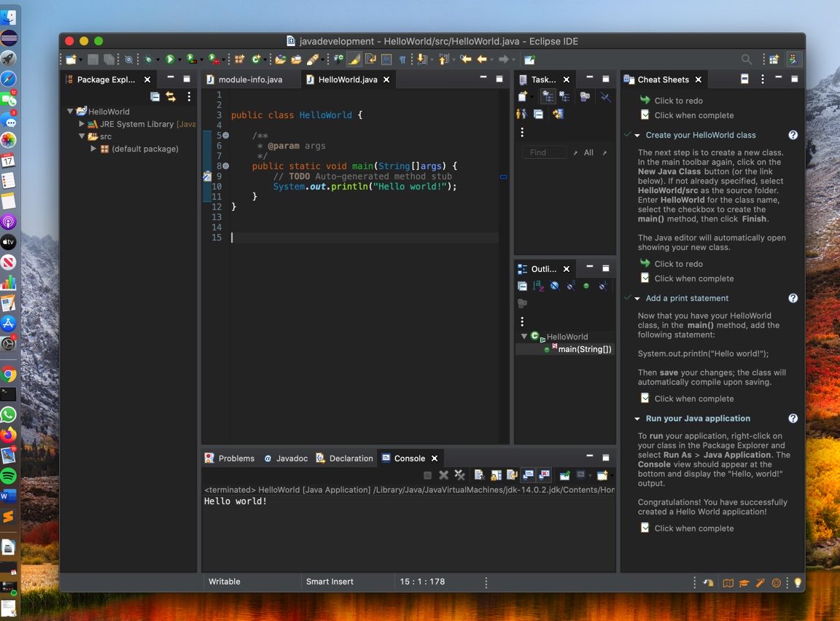Collapse 'Create your HelloWorld class' section

click(x=637, y=136)
